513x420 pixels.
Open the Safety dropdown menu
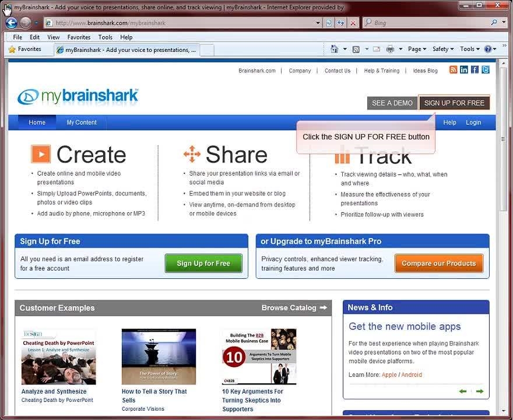click(x=443, y=49)
